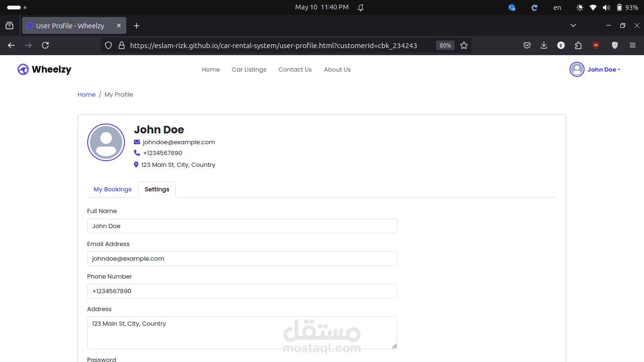Click into the Full Name input field
Viewport: 644px width, 362px height.
coord(242,226)
